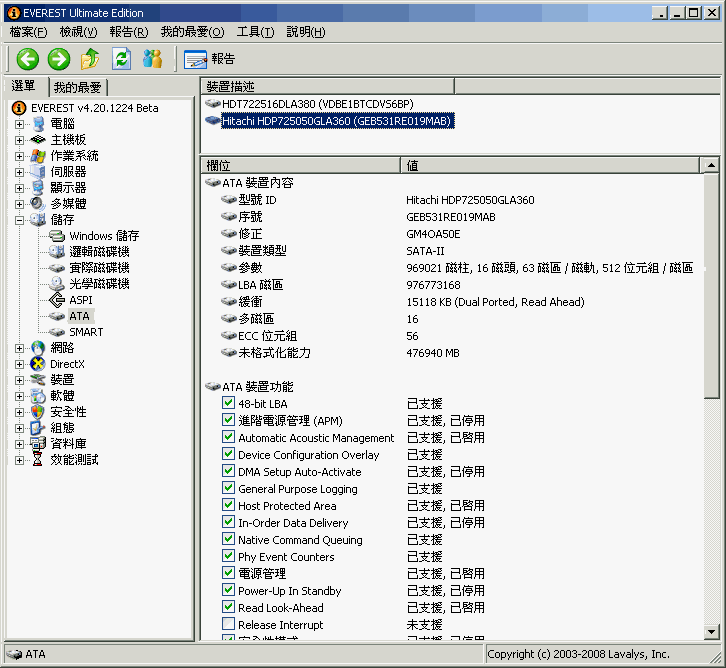Toggle the Native Command Queuing checkbox
The image size is (726, 668).
pos(228,539)
